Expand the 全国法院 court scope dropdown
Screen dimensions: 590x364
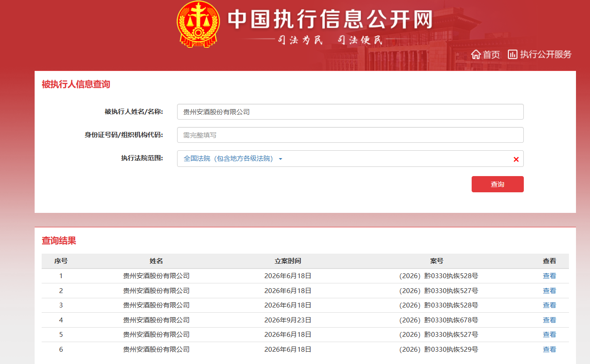point(350,159)
